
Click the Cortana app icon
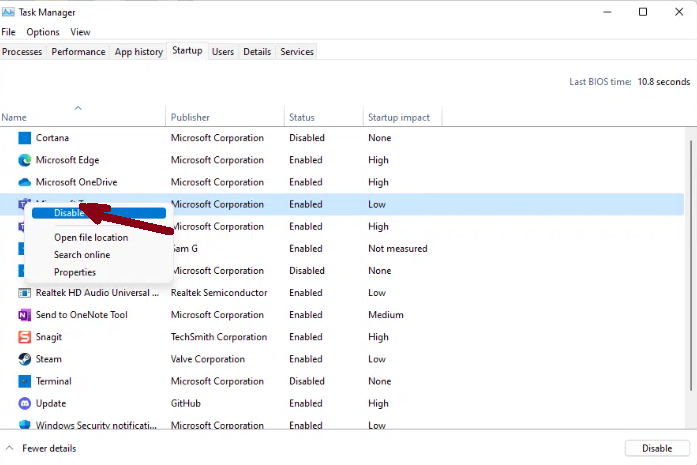[25, 138]
